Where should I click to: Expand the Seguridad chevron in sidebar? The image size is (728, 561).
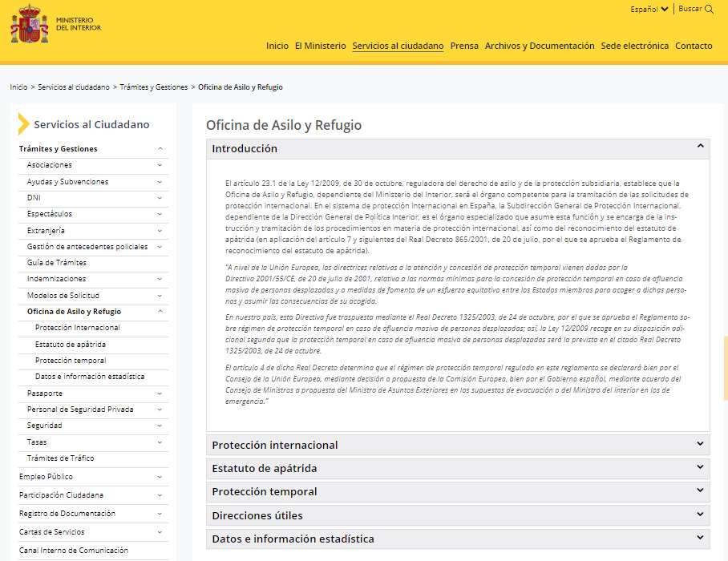tap(160, 426)
